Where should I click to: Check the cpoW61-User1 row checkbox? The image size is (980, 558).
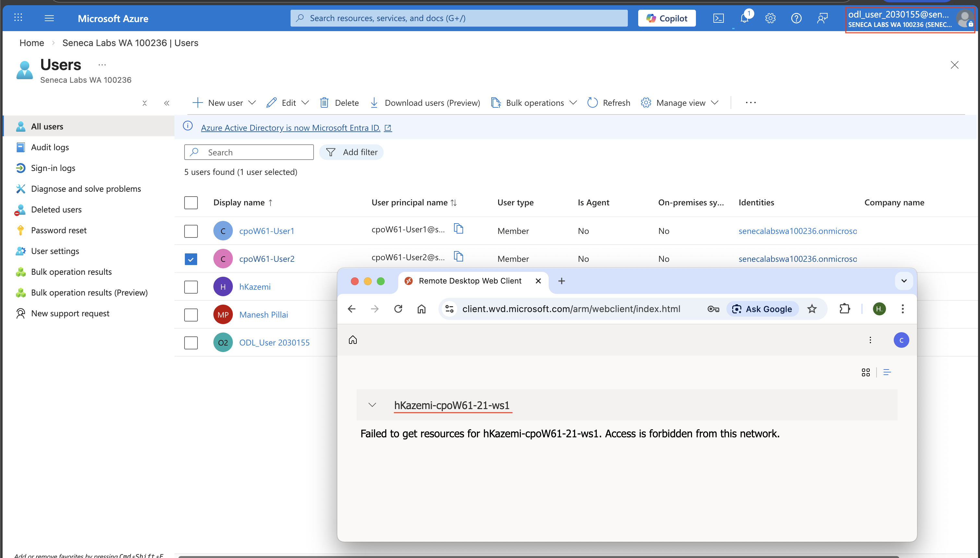(191, 231)
